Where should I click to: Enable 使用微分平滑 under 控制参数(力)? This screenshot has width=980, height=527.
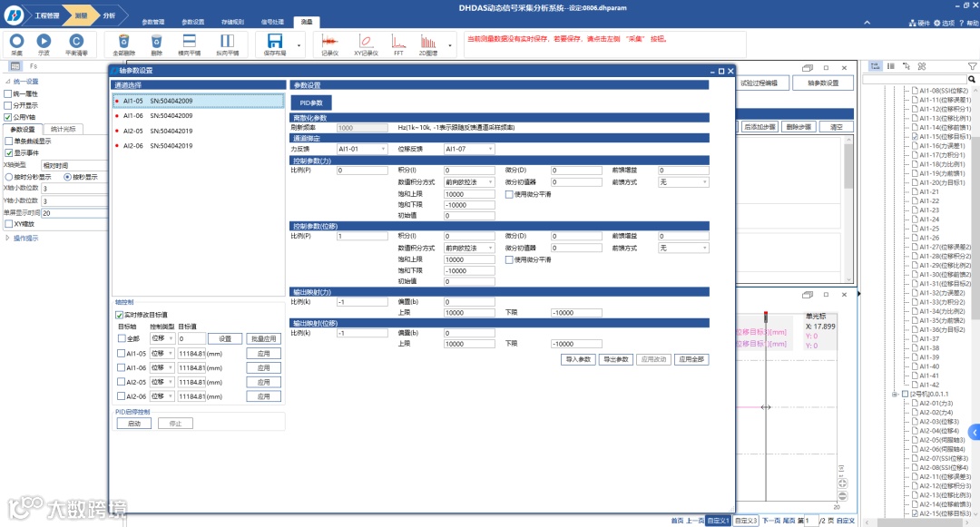pos(509,194)
